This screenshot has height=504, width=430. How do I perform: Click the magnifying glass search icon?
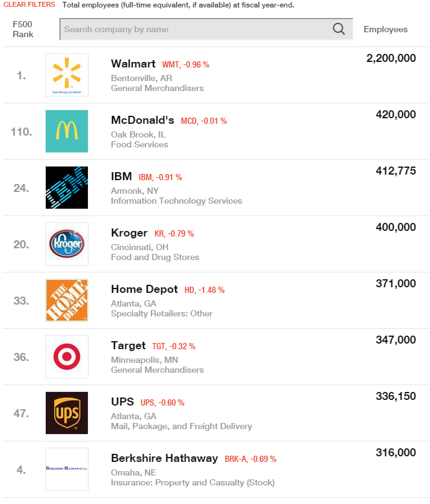point(338,29)
